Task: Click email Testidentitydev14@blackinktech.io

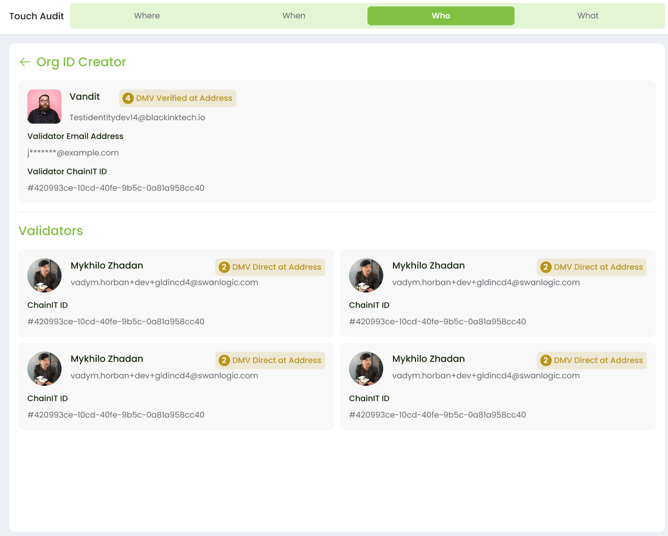Action: 137,118
